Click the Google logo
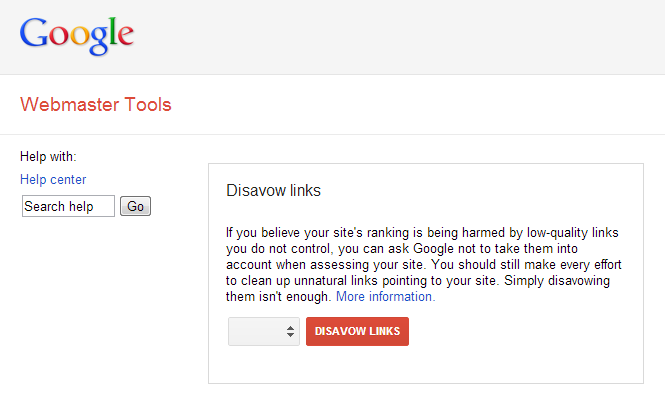 (77, 36)
